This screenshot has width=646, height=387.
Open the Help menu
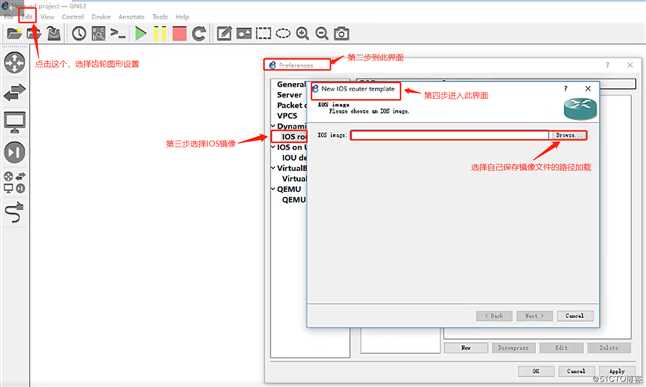tap(182, 16)
